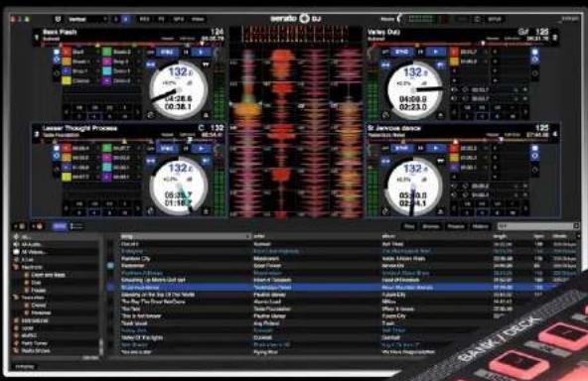Trigger the cyan cue point on deck 3
This screenshot has height=381, width=588.
tap(107, 167)
